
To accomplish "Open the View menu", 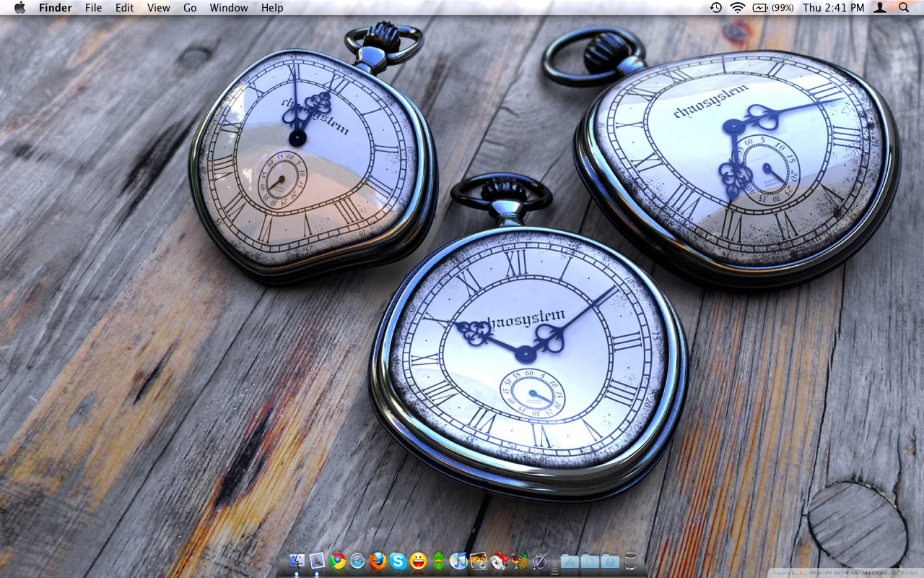I will point(159,8).
